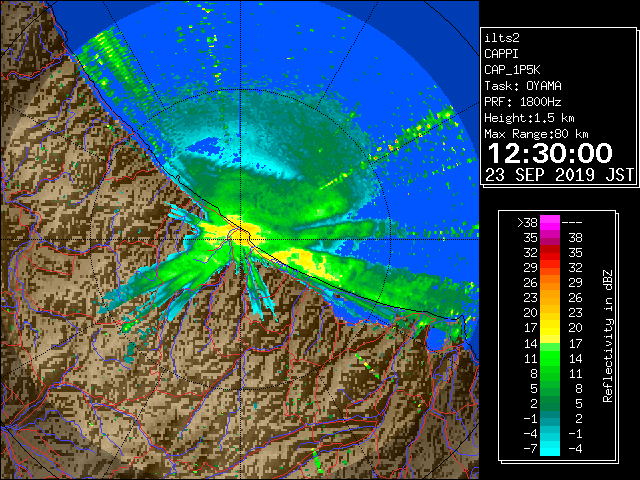This screenshot has width=640, height=480.
Task: Click the '---' legend label
Action: (572, 223)
